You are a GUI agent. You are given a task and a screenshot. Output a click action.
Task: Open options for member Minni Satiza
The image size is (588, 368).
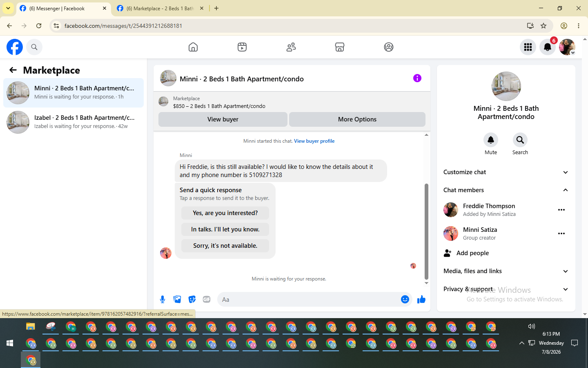point(561,233)
